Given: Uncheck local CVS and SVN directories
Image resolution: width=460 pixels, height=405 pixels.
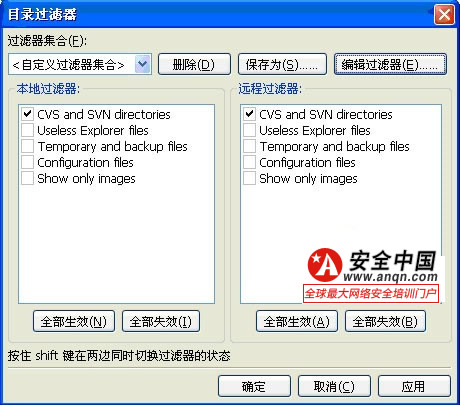Looking at the screenshot, I should click(x=27, y=114).
